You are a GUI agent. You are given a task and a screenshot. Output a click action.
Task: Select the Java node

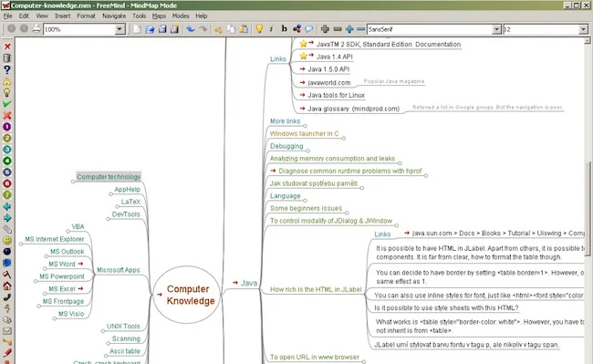249,283
